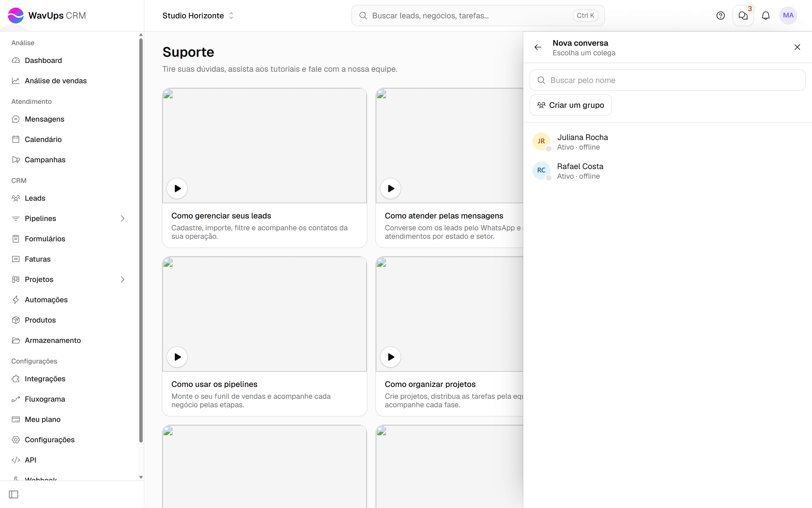This screenshot has width=812, height=508.
Task: Open the Calendário page
Action: (x=69, y=139)
